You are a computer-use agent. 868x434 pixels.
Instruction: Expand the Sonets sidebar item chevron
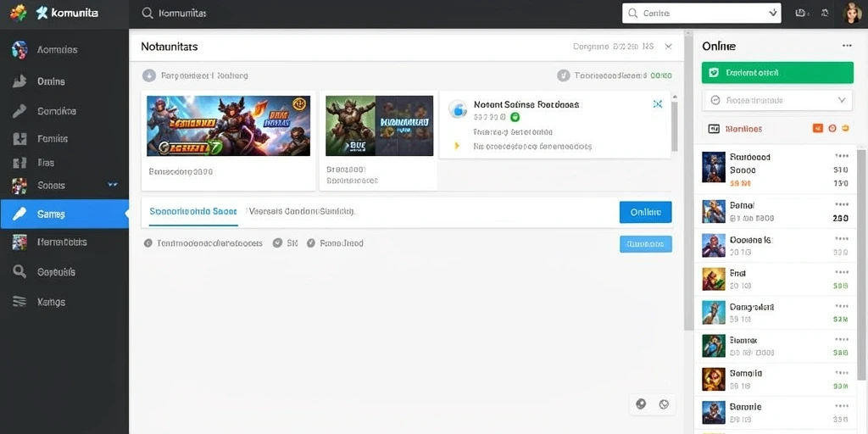113,185
